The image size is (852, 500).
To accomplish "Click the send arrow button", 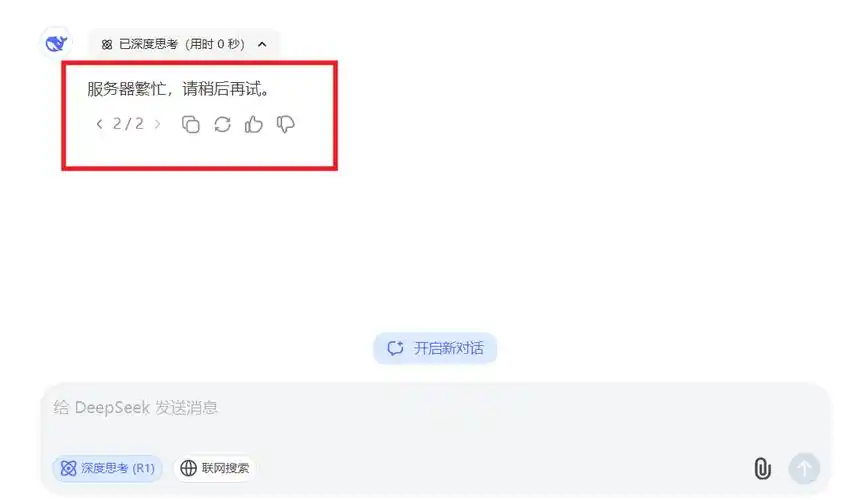I will pyautogui.click(x=804, y=468).
